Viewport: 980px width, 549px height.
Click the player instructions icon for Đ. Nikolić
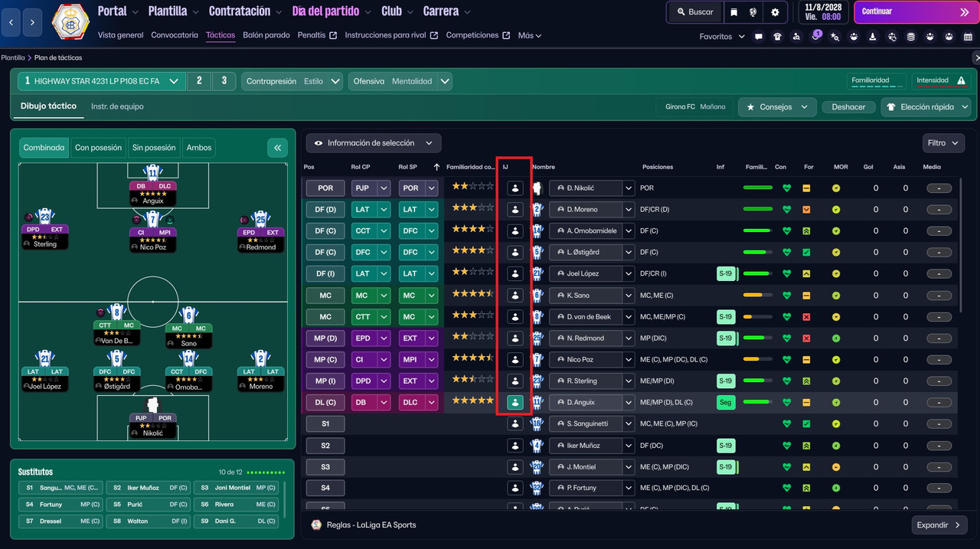tap(515, 188)
